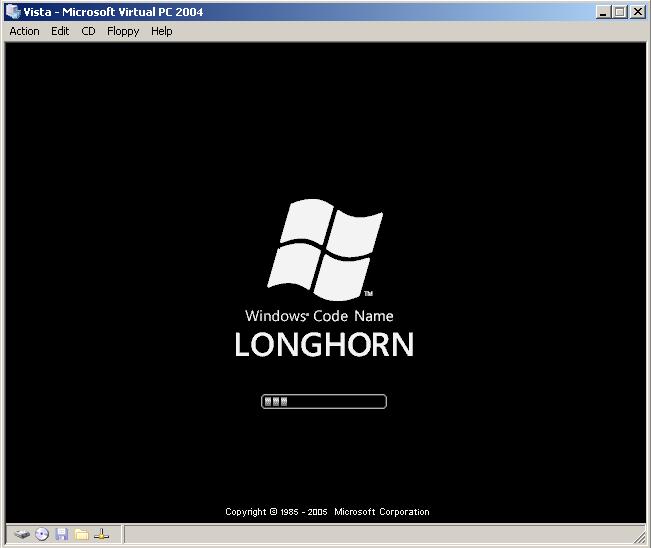Click the Longhorn boot progress bar
The width and height of the screenshot is (651, 548).
(324, 401)
